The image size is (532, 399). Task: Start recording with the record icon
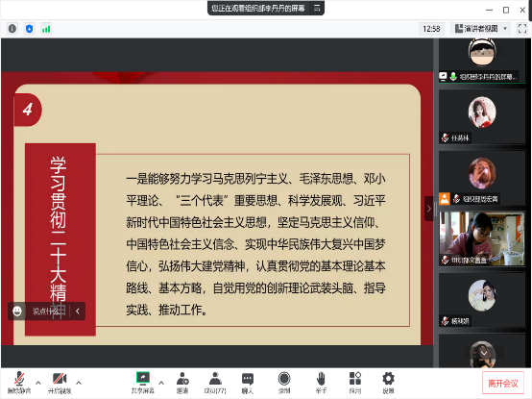284,383
